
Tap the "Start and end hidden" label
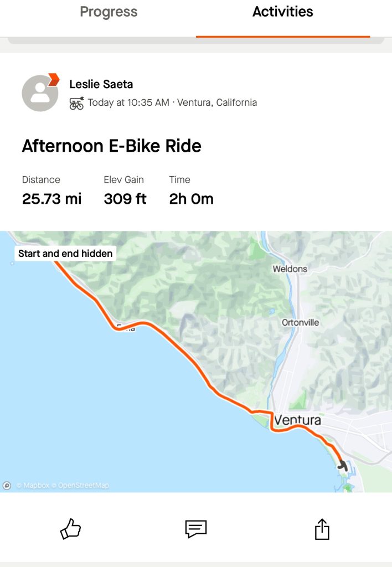click(x=65, y=254)
